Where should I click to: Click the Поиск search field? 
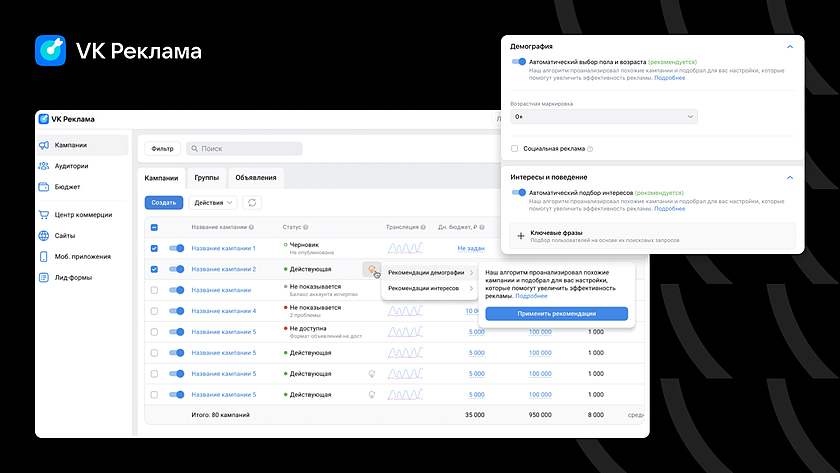[244, 148]
